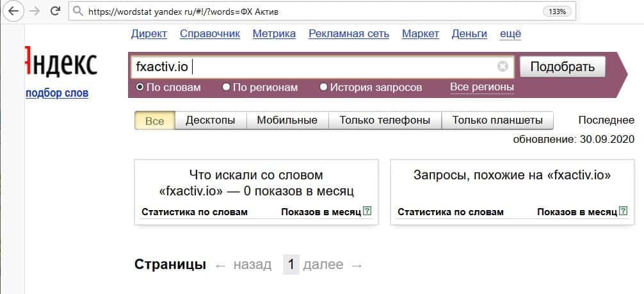The height and width of the screenshot is (294, 644).
Task: Switch to the Только планшеты tab
Action: tap(497, 120)
